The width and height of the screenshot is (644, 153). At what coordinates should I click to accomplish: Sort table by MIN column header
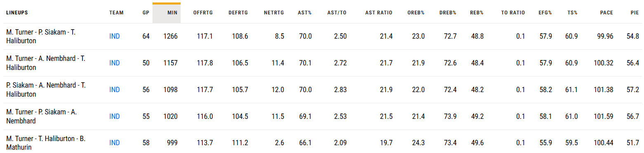[172, 13]
